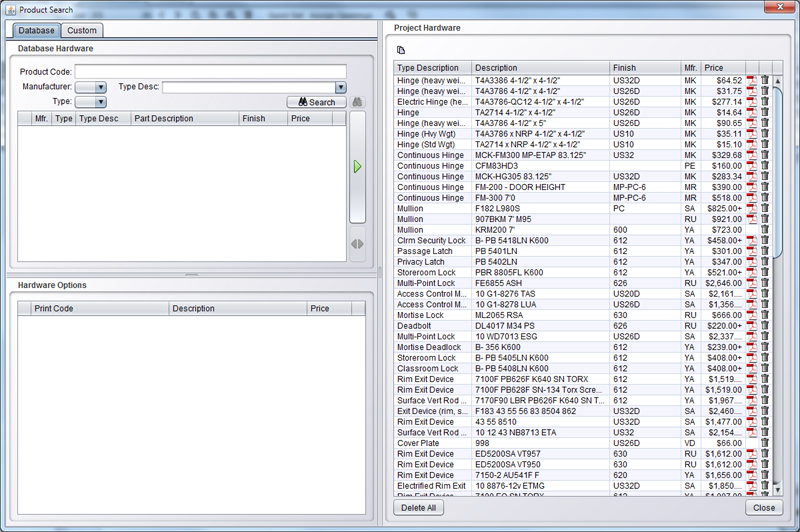Click 'B- PB 5405LN K600' Storeroom Lock cell
The image size is (800, 532).
540,358
